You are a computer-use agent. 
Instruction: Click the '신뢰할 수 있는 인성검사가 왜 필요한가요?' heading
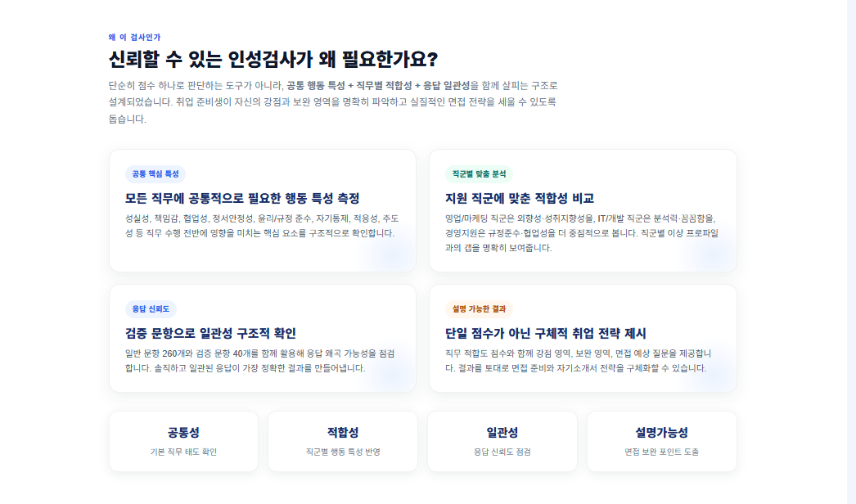273,60
